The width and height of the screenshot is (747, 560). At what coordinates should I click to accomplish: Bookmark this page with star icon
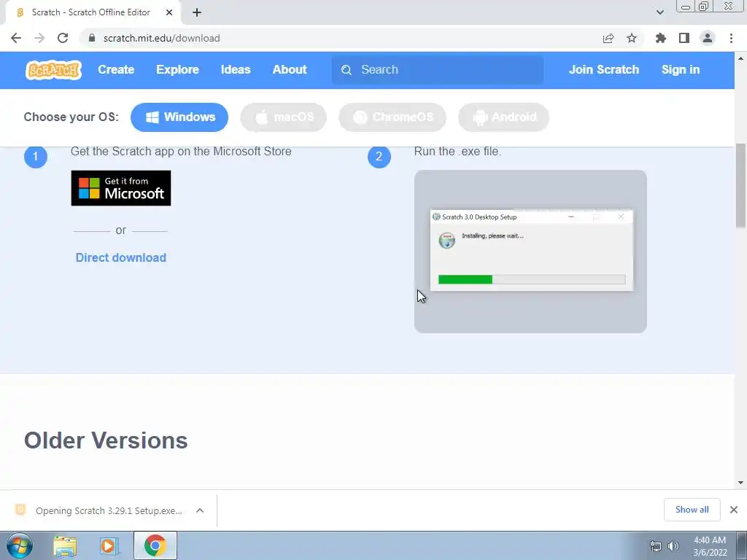click(632, 38)
